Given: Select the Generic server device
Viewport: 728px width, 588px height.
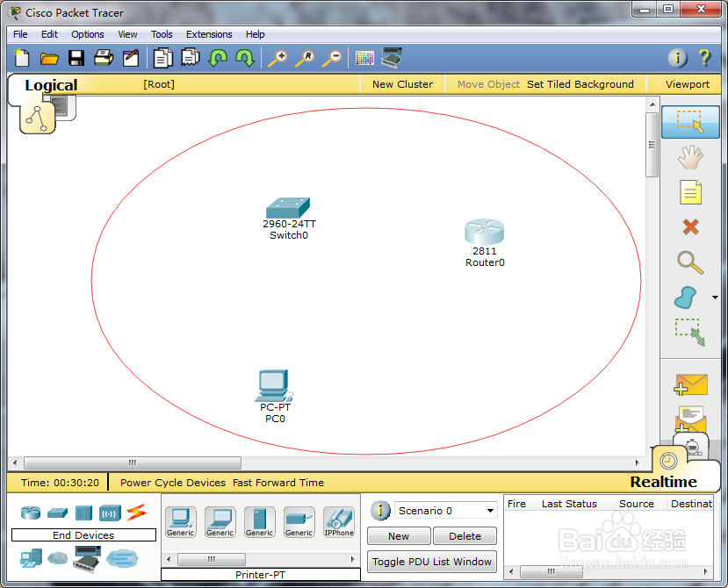Looking at the screenshot, I should [x=260, y=522].
